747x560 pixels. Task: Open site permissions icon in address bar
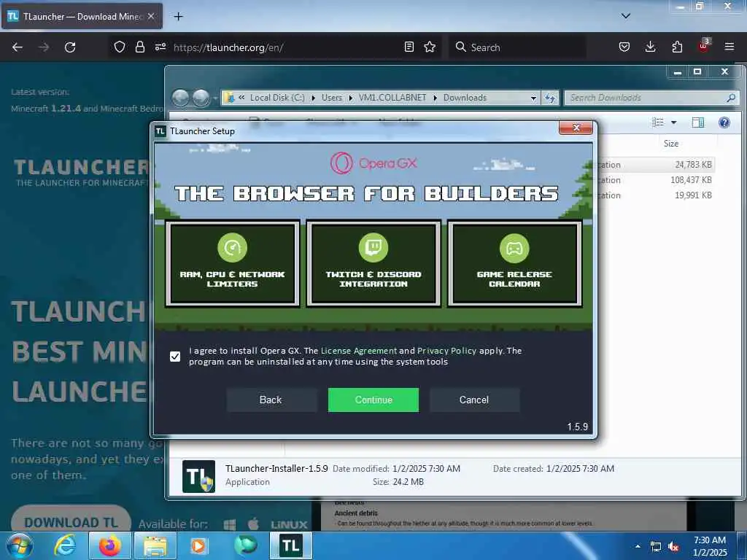160,47
